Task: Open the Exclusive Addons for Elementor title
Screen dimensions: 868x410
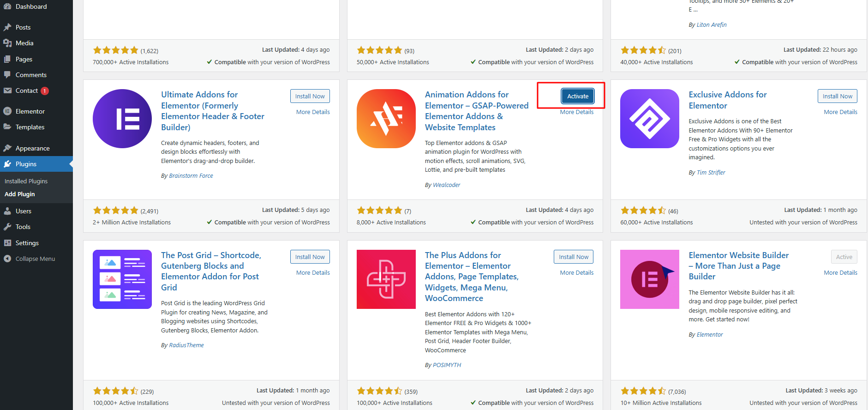Action: [728, 100]
